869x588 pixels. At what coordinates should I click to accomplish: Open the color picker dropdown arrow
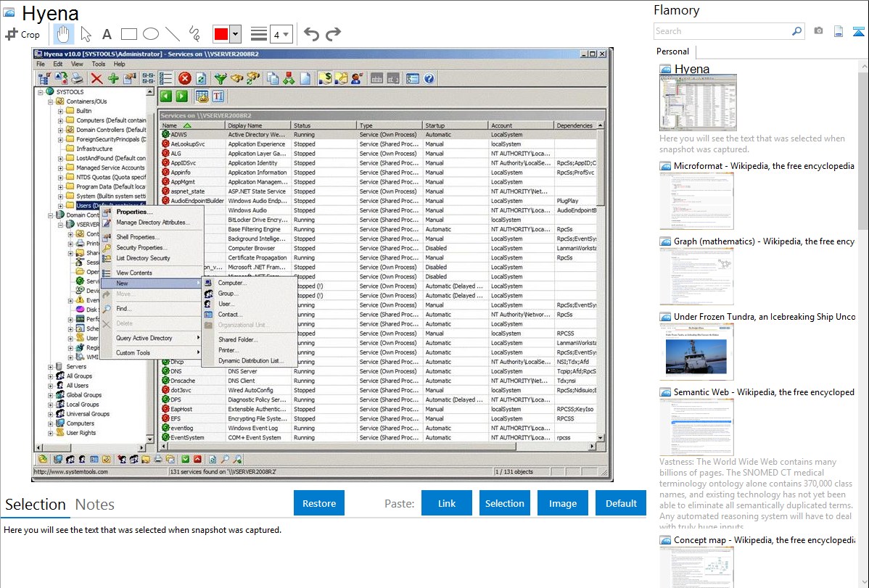click(x=236, y=34)
